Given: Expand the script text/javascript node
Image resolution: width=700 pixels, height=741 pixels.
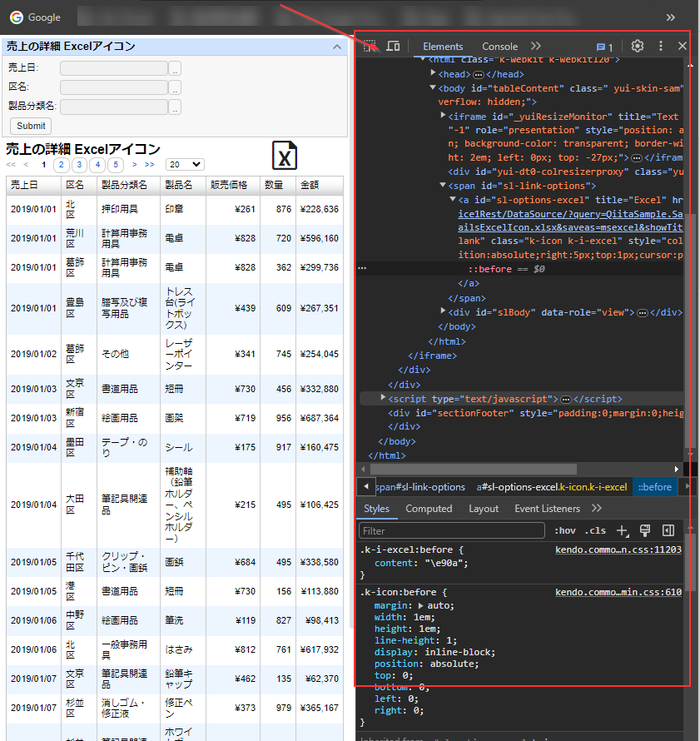Looking at the screenshot, I should pyautogui.click(x=383, y=398).
